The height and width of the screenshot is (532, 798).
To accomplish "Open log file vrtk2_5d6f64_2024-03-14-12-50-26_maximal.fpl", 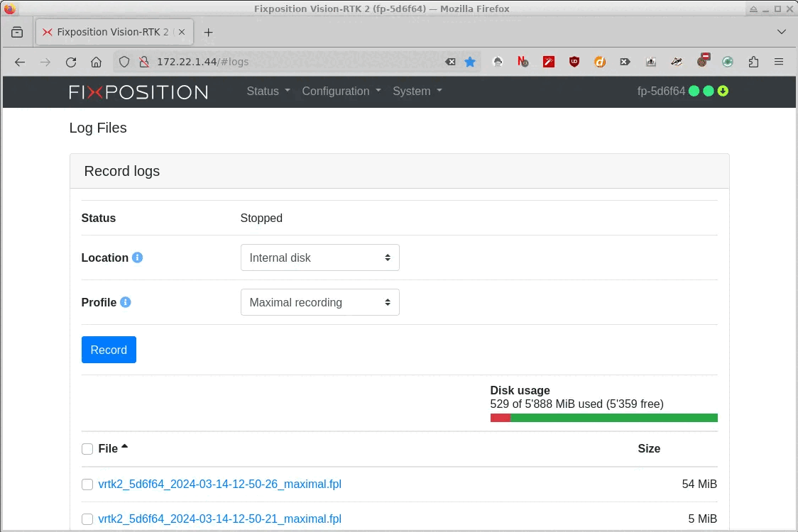I will click(219, 484).
